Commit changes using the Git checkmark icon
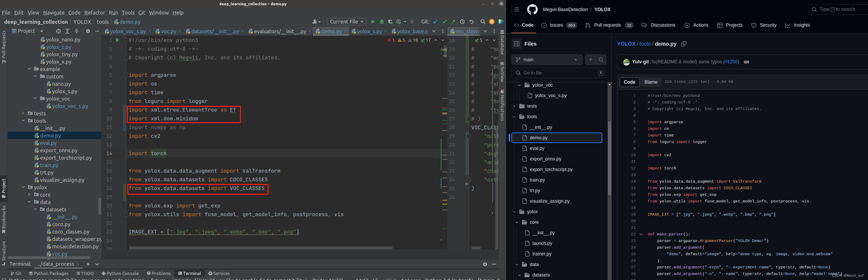This screenshot has height=280, width=868. point(444,22)
